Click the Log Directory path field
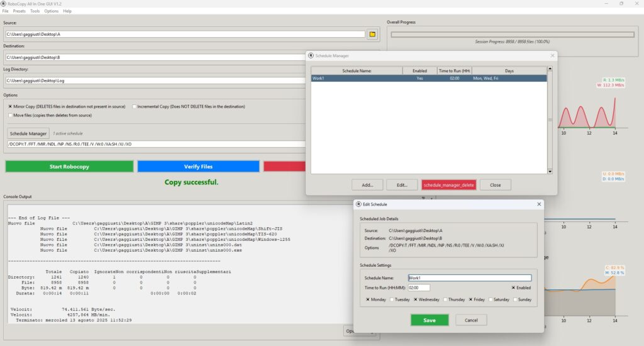Image resolution: width=644 pixels, height=346 pixels. click(155, 81)
